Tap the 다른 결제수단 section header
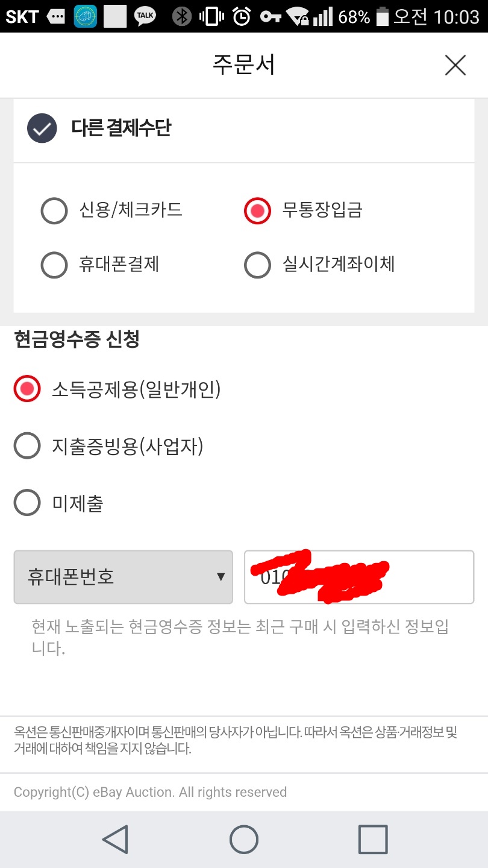This screenshot has height=868, width=488. point(121,128)
